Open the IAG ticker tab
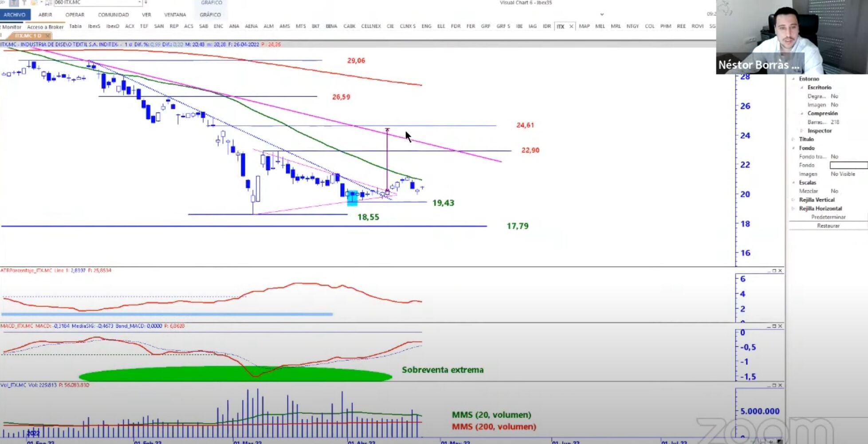 533,26
